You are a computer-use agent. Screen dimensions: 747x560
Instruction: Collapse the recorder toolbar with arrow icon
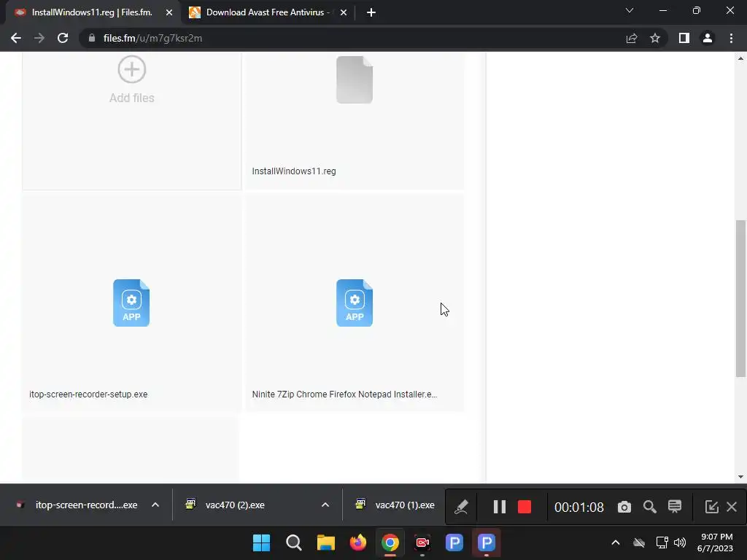coord(711,507)
